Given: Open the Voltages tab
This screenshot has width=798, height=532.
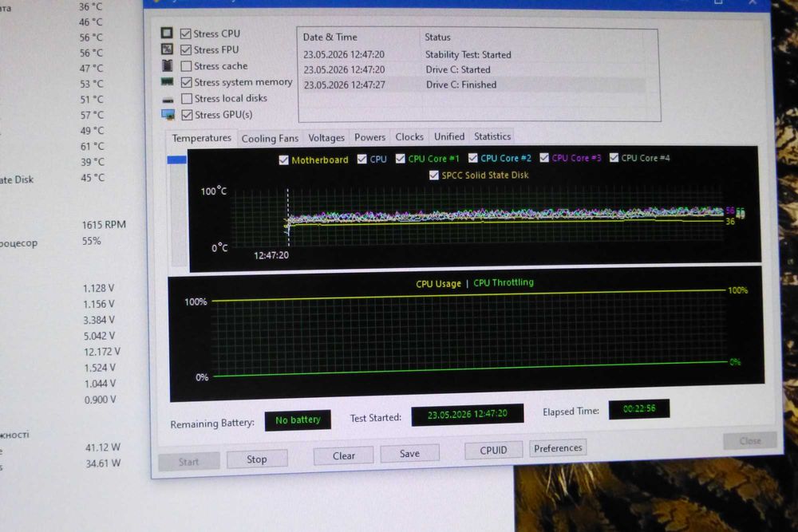Looking at the screenshot, I should coord(326,138).
